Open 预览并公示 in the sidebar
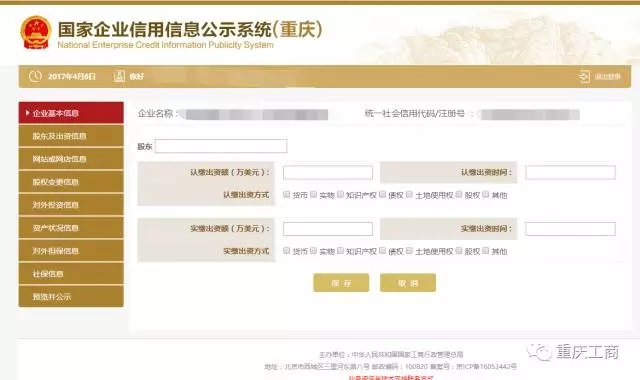The image size is (640, 380). click(71, 296)
